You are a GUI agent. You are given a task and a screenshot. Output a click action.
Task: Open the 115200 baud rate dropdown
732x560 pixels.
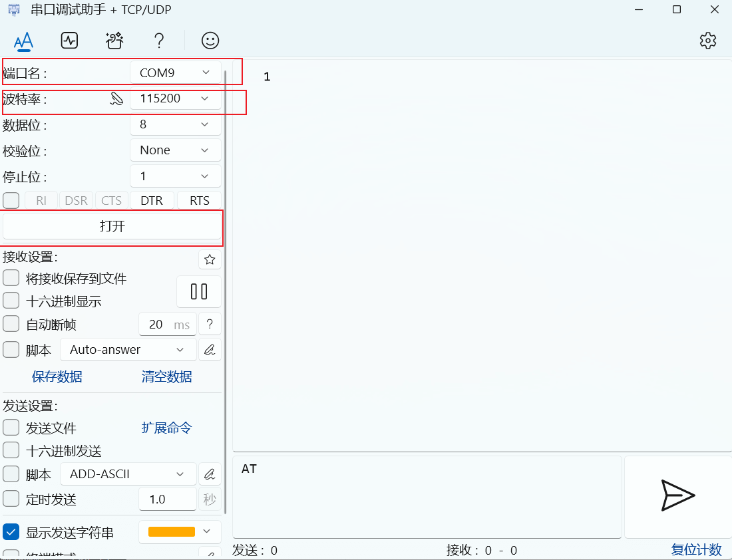click(x=176, y=98)
